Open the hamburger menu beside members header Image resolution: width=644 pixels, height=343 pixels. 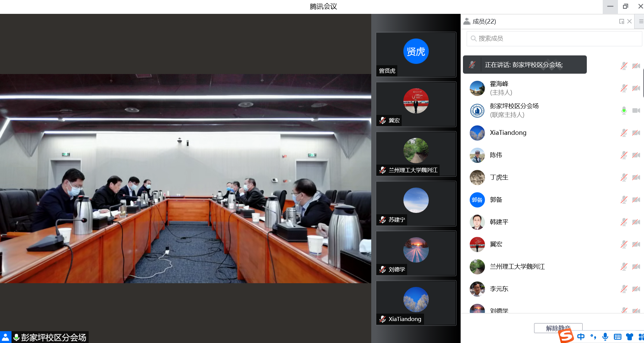(x=641, y=22)
